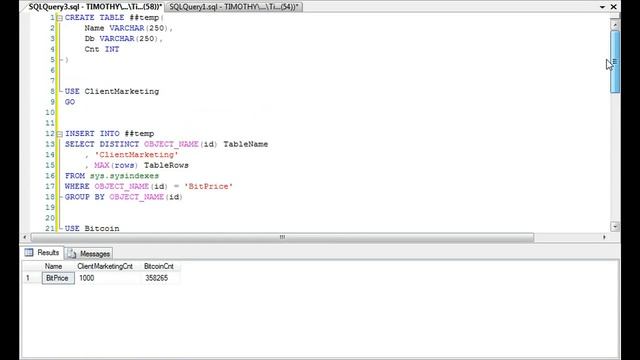640x360 pixels.
Task: Click the GROUP BY OBJECT_NAME(id) line
Action: coord(124,197)
